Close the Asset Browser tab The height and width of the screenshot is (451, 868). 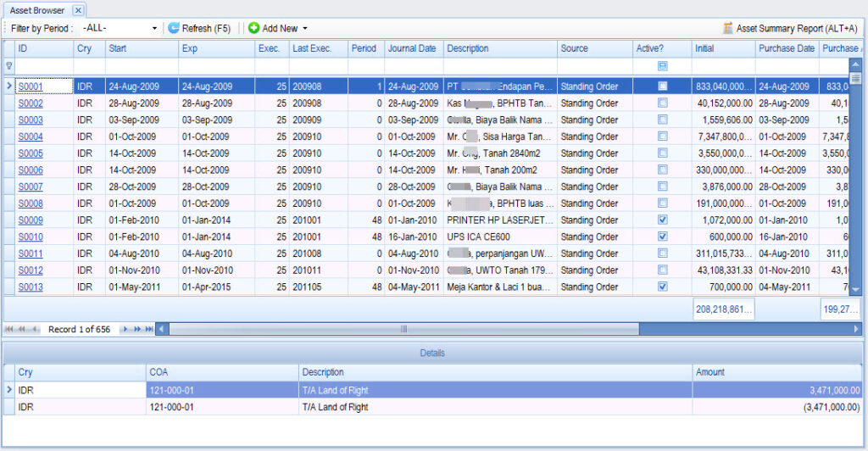pyautogui.click(x=77, y=10)
